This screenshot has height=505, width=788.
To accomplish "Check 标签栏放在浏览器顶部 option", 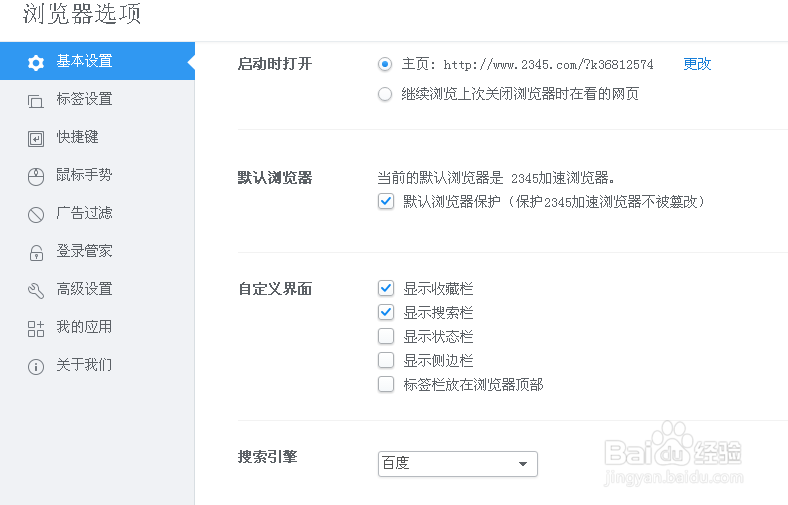I will tap(386, 384).
